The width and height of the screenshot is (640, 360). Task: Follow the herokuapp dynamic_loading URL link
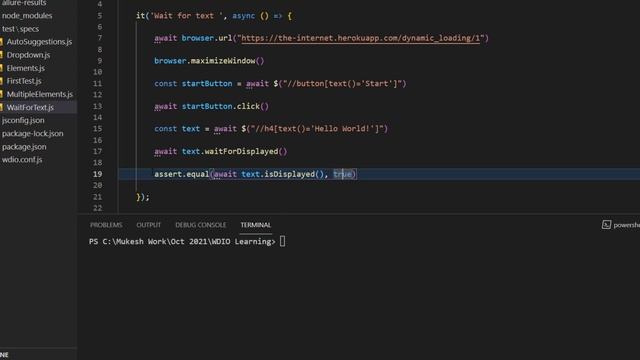pyautogui.click(x=360, y=38)
